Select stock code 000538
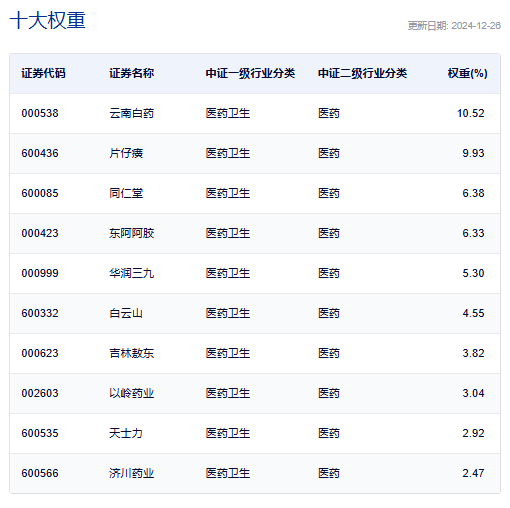Viewport: 510px width, 508px height. click(40, 113)
